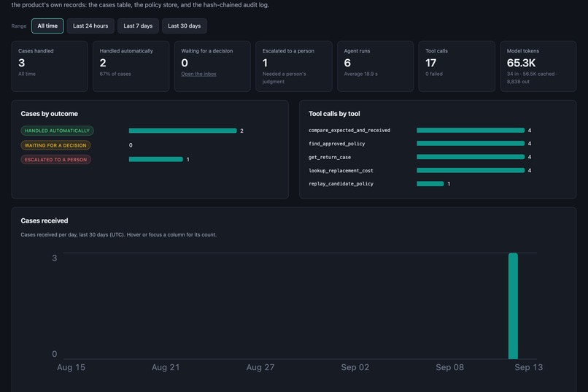The image size is (588, 392).
Task: Click the Average 18.9 s text
Action: click(360, 74)
